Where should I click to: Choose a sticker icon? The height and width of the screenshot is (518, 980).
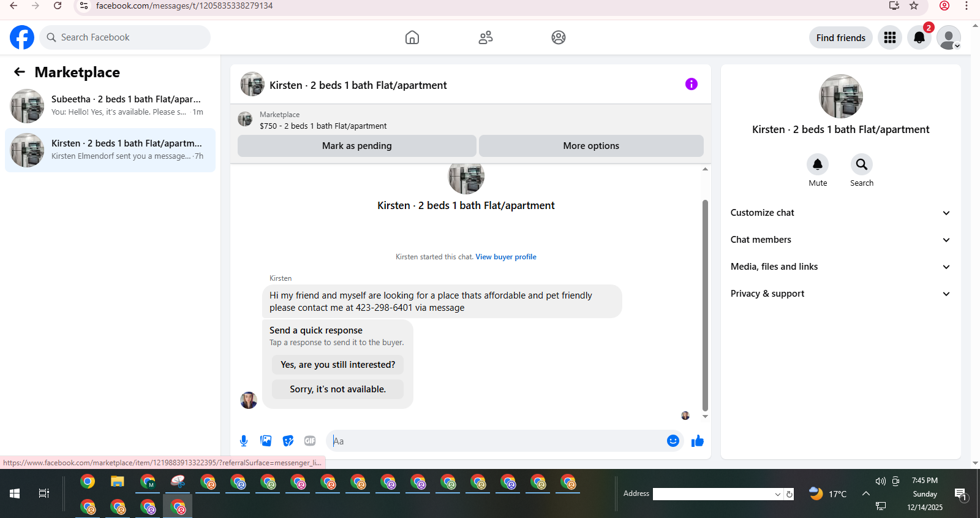click(x=288, y=441)
